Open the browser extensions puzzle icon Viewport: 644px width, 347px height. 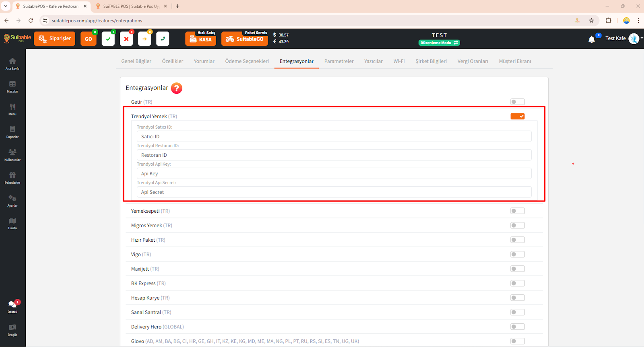coord(609,21)
